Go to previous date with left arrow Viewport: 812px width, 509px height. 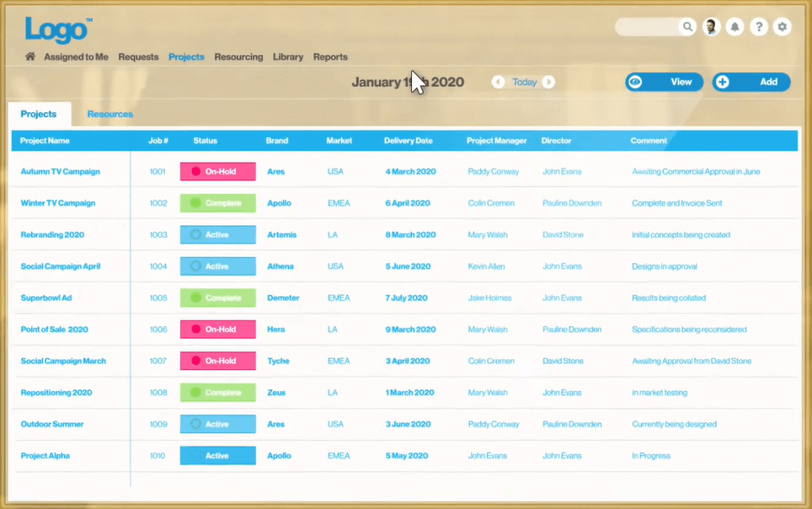tap(498, 82)
